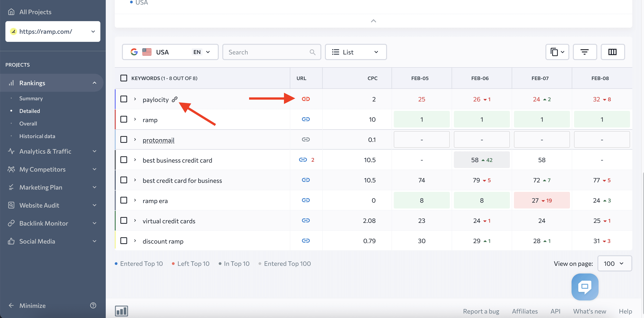Click the ramp era URL link icon
Image resolution: width=644 pixels, height=318 pixels.
click(306, 200)
